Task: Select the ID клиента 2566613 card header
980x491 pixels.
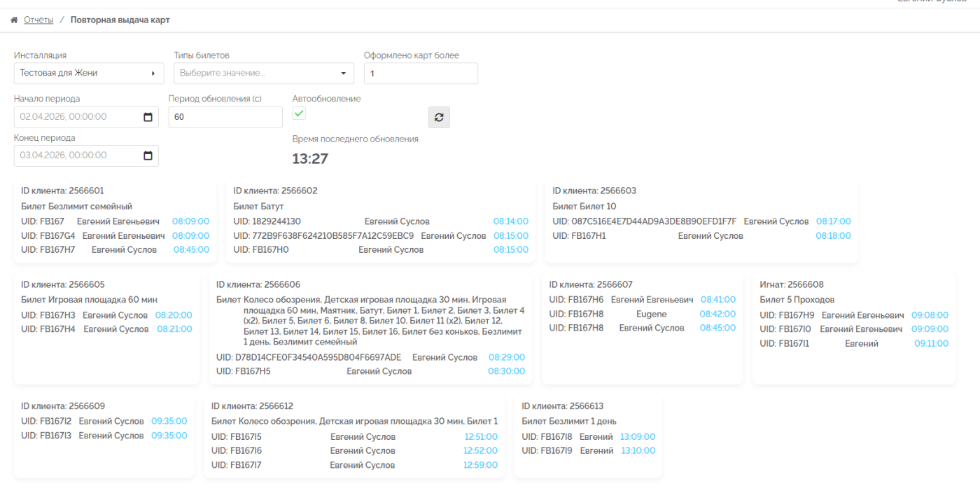Action: click(x=563, y=406)
